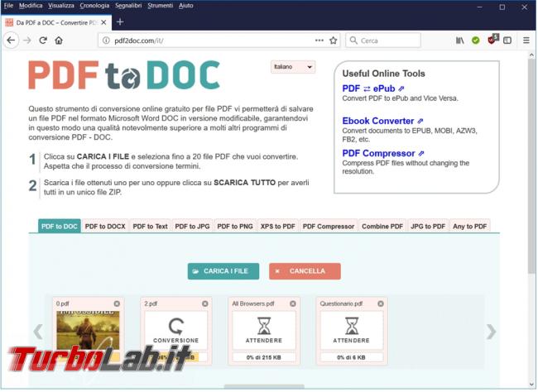Click the hourglass icon on All Browsers.pdf

click(264, 326)
